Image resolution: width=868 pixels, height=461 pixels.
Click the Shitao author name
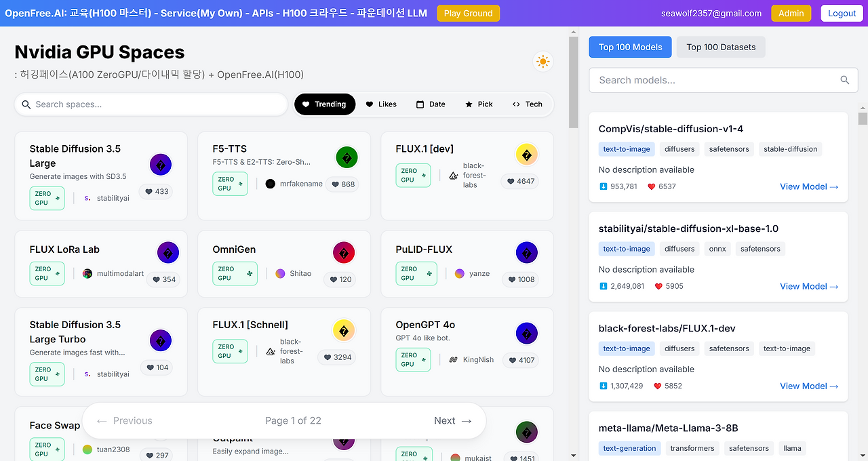pyautogui.click(x=300, y=274)
